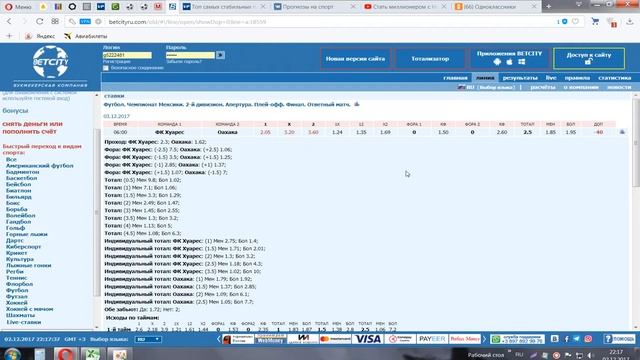Open Бонусы in the sidebar
This screenshot has width=640, height=360.
coord(15,111)
